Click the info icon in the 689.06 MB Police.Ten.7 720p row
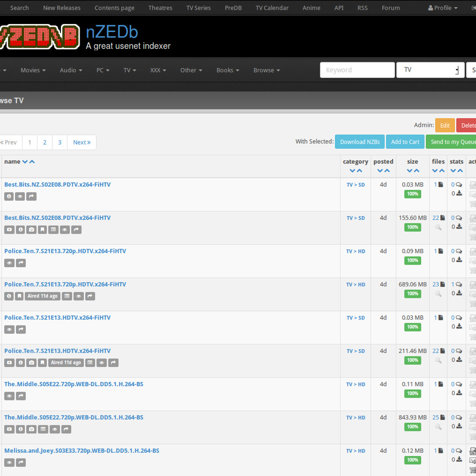476x476 pixels. tap(9, 296)
